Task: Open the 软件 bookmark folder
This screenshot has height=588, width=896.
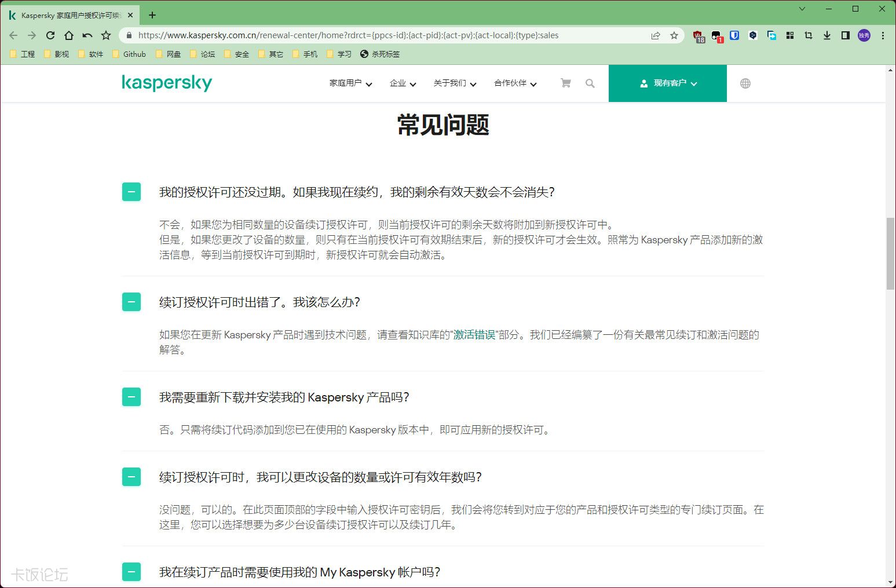Action: pyautogui.click(x=91, y=54)
